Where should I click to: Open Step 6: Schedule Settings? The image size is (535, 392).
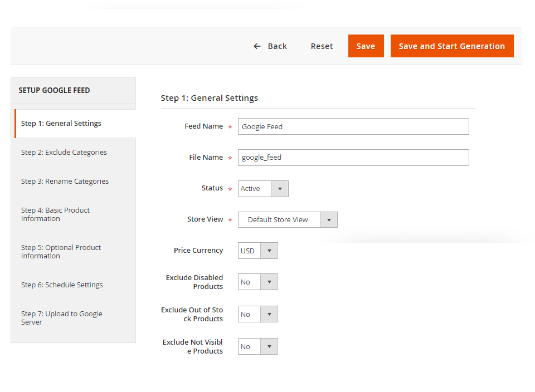[62, 285]
